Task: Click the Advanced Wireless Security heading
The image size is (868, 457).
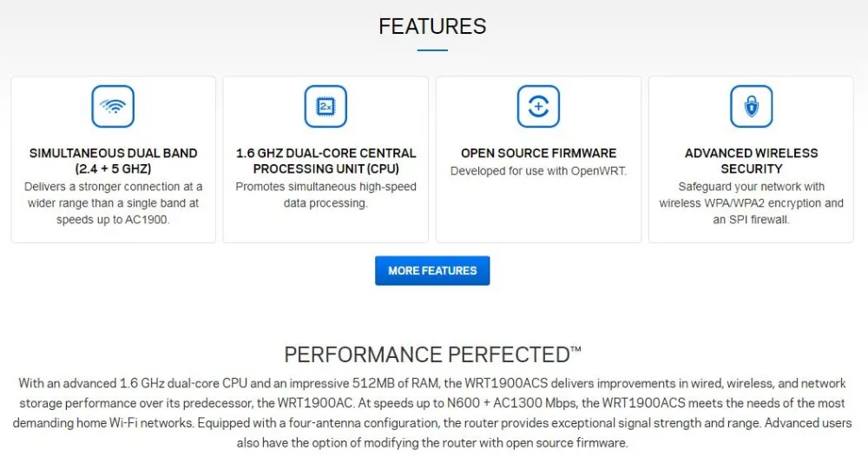Action: click(x=751, y=161)
